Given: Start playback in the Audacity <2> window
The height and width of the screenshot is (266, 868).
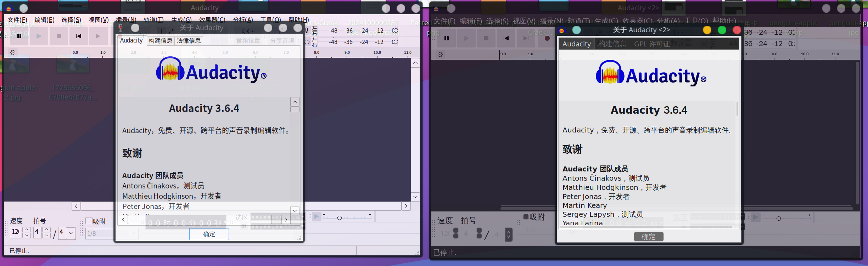Looking at the screenshot, I should pos(466,38).
